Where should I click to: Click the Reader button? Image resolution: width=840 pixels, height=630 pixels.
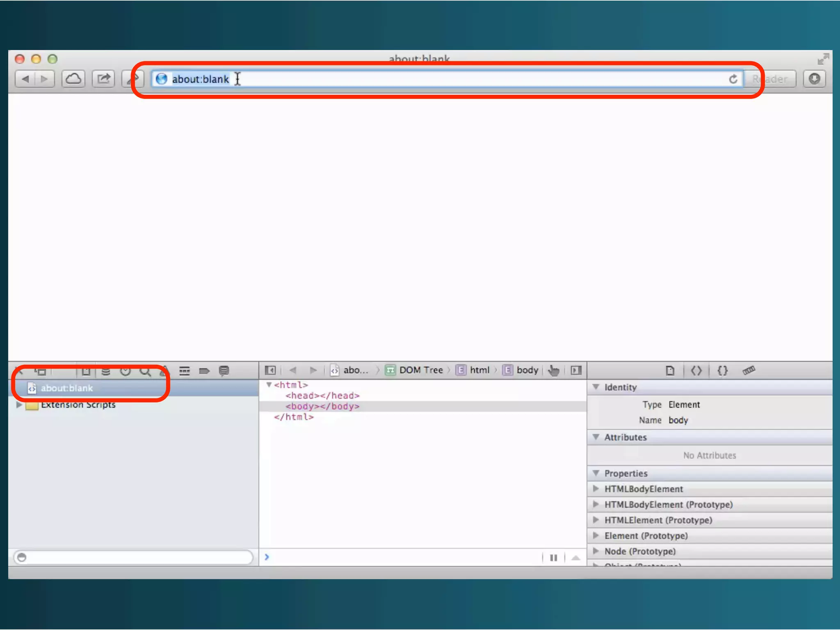tap(770, 79)
